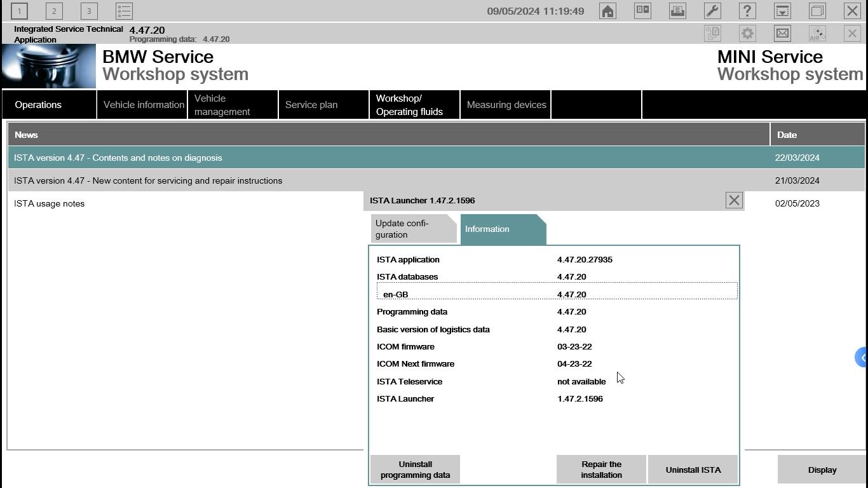
Task: Click the ISTA Teleservice 'not available' value
Action: click(581, 381)
